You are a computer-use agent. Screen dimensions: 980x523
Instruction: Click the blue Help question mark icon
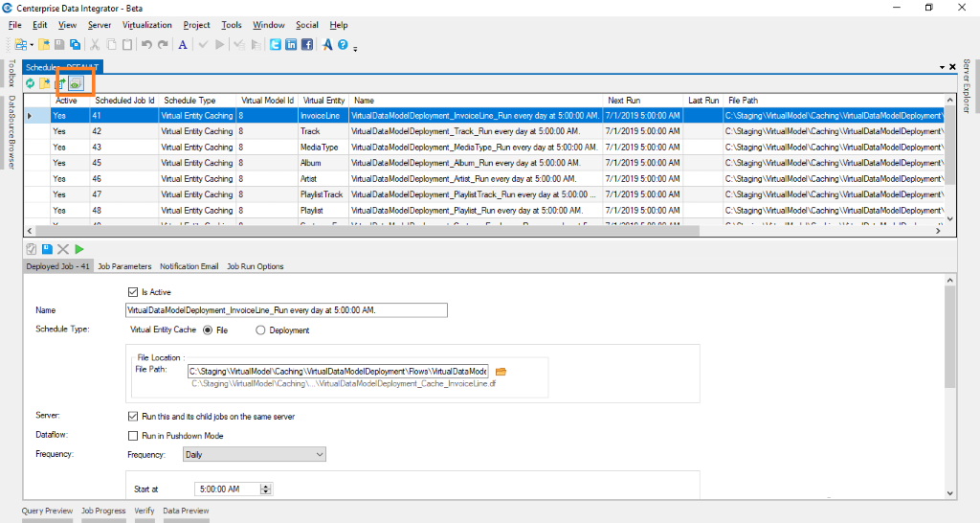[x=342, y=44]
